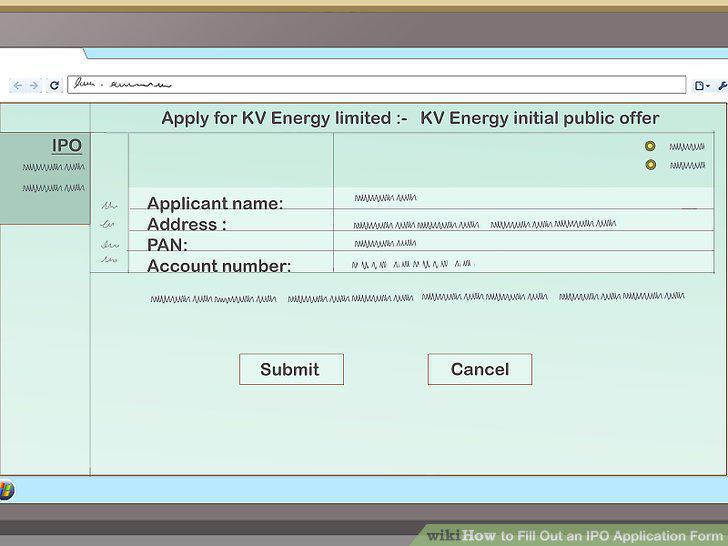Click the browser forward arrow
The height and width of the screenshot is (546, 728).
34,85
